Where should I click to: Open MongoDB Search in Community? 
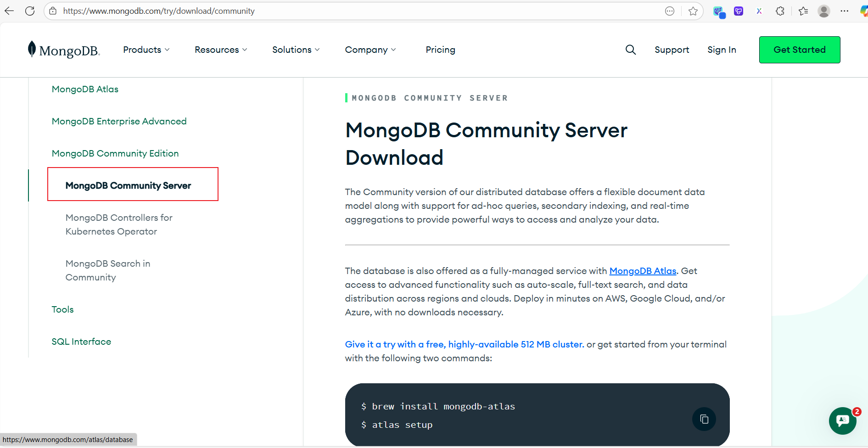pyautogui.click(x=108, y=270)
